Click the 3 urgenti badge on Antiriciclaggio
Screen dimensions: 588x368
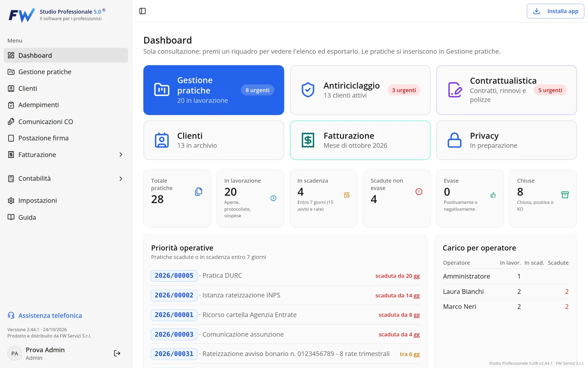404,90
